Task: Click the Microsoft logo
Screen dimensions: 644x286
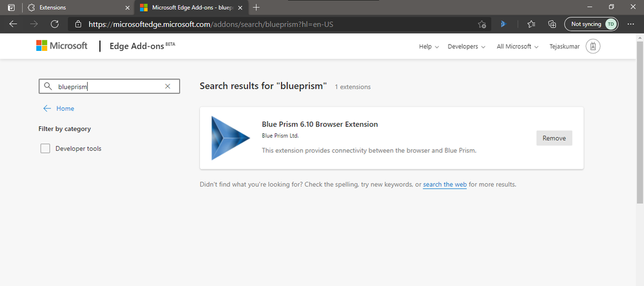Action: click(x=62, y=46)
